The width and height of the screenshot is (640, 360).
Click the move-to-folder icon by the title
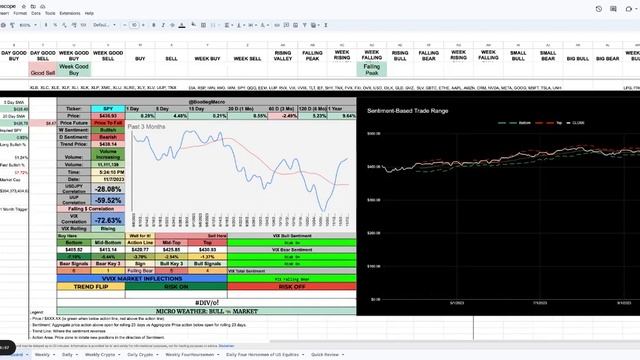[33, 7]
